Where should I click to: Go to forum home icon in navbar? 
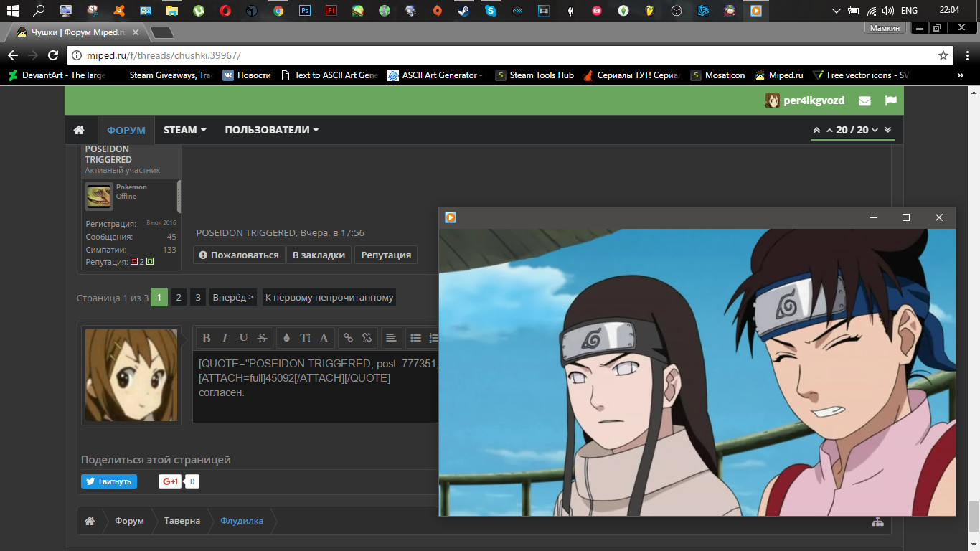tap(79, 130)
